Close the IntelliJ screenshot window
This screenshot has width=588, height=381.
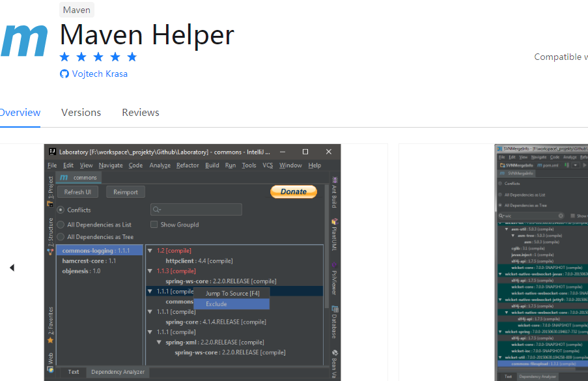point(328,152)
